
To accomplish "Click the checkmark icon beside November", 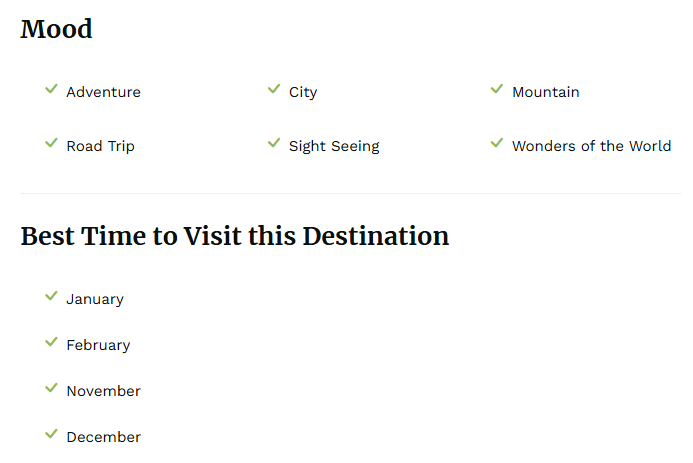I will [x=51, y=389].
